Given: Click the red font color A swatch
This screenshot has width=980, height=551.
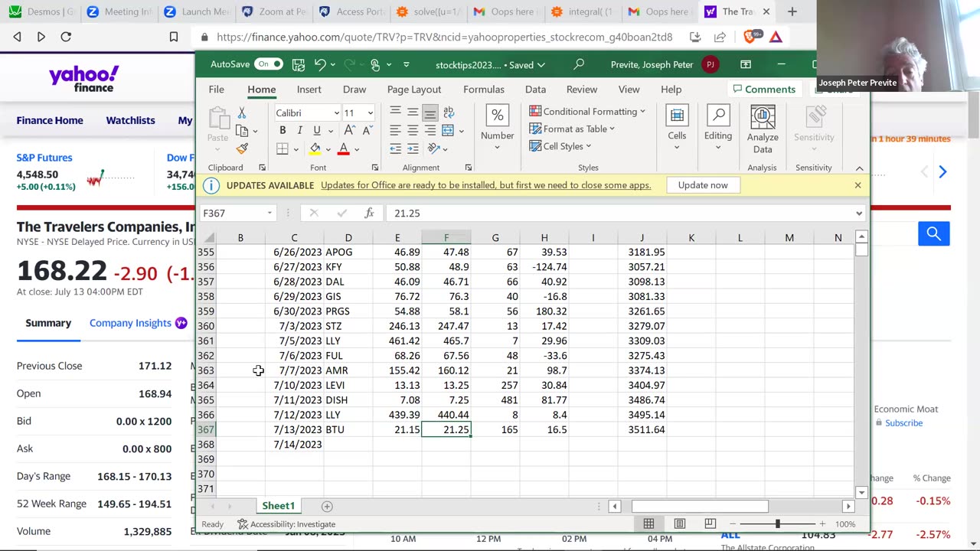Looking at the screenshot, I should coord(344,148).
